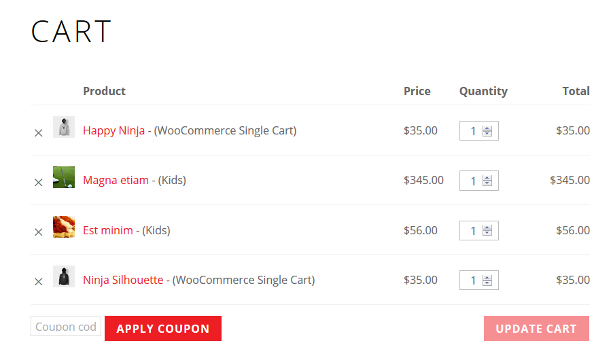The width and height of the screenshot is (611, 364).
Task: Increase the Est minim quantity by one
Action: (x=487, y=227)
